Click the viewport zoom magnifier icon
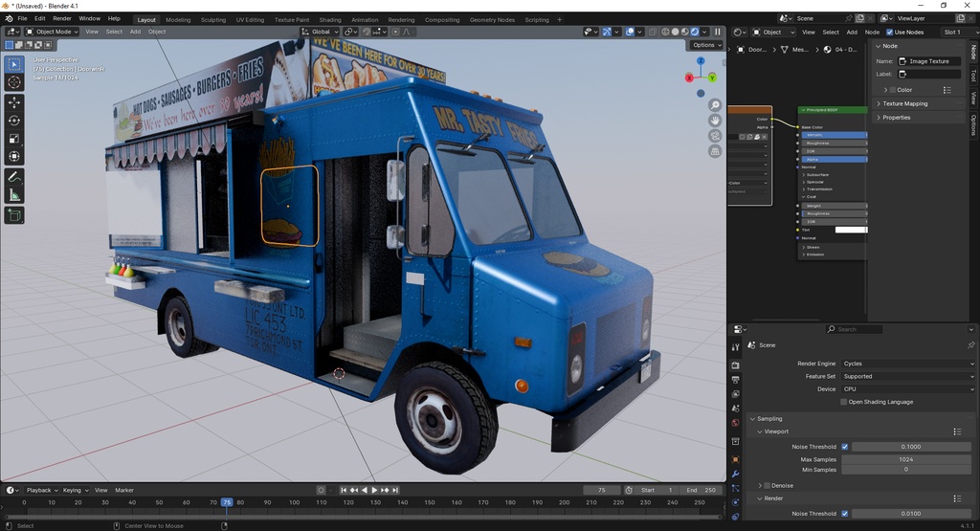Screen dimensions: 980x531 point(715,105)
